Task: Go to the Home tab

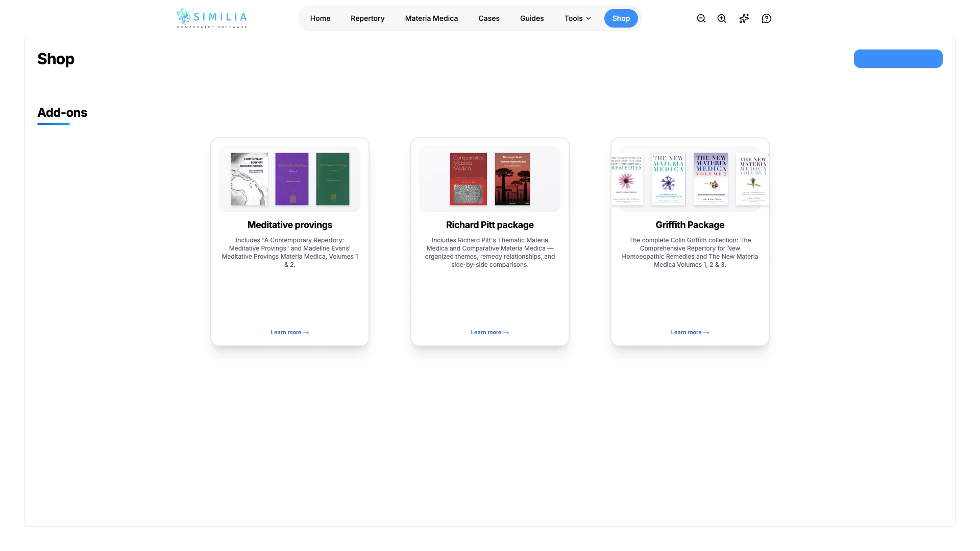Action: click(x=320, y=18)
